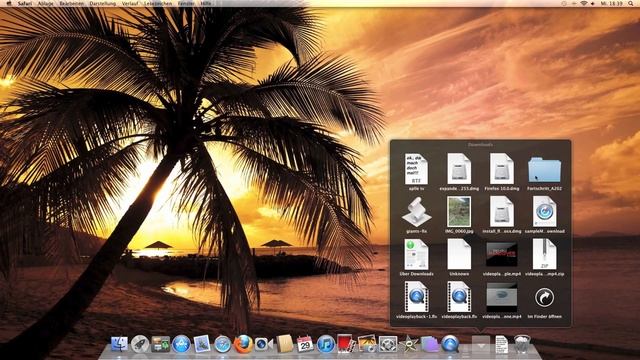The width and height of the screenshot is (640, 360).
Task: Open the purple stacked-files app in Dock
Action: click(429, 344)
